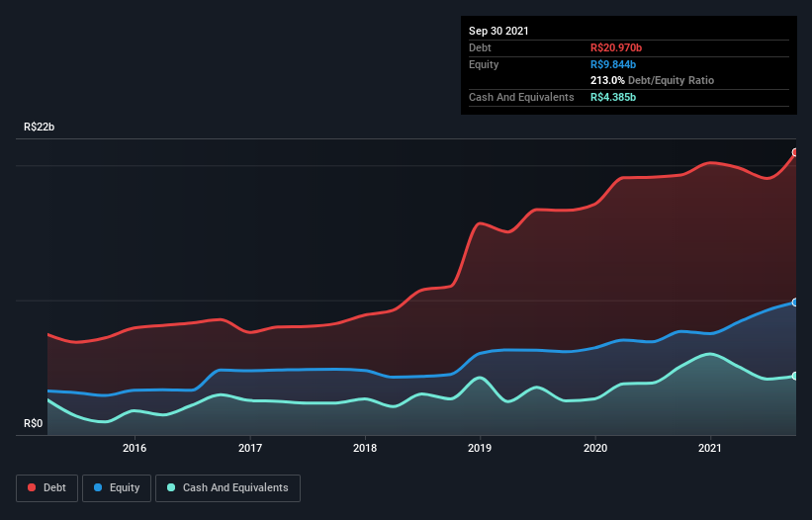Image resolution: width=812 pixels, height=520 pixels.
Task: Click the Equity label in tooltip
Action: coord(484,64)
